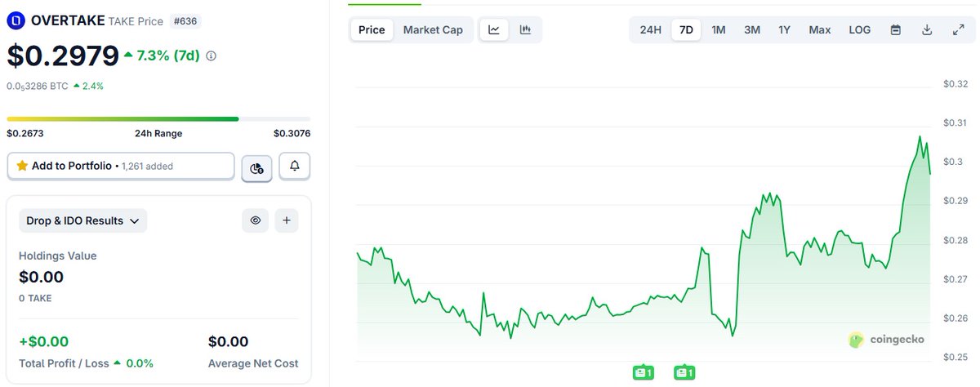Toggle LOG scale on chart
Image resolution: width=980 pixels, height=387 pixels.
[860, 30]
